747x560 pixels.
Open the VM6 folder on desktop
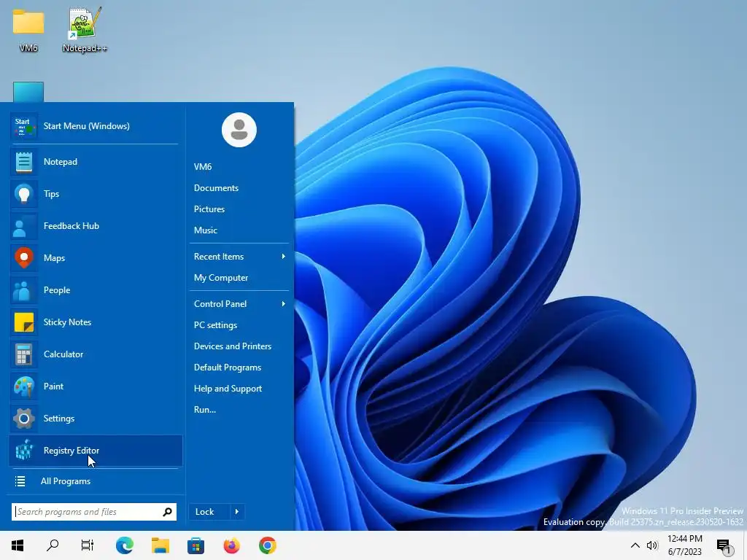(x=28, y=31)
